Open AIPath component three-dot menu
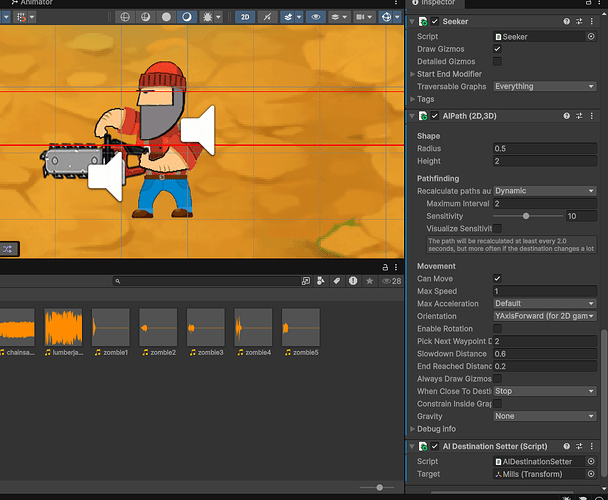This screenshot has height=500, width=608. (x=592, y=117)
